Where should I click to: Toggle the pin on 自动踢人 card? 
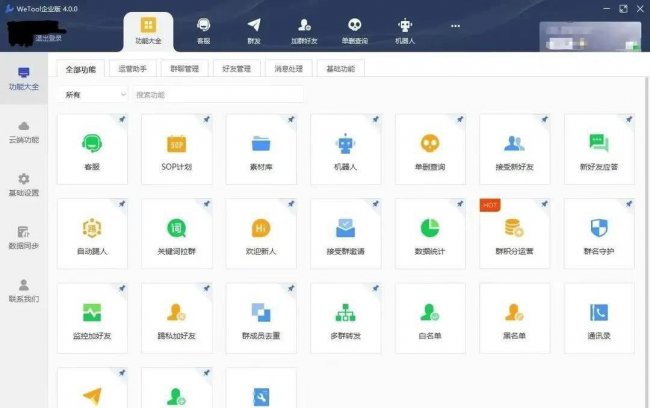coord(122,204)
